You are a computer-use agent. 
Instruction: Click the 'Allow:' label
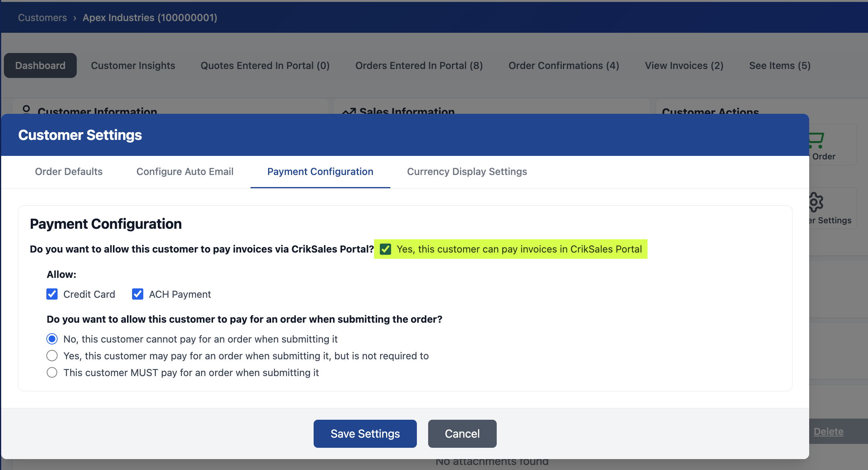(62, 274)
